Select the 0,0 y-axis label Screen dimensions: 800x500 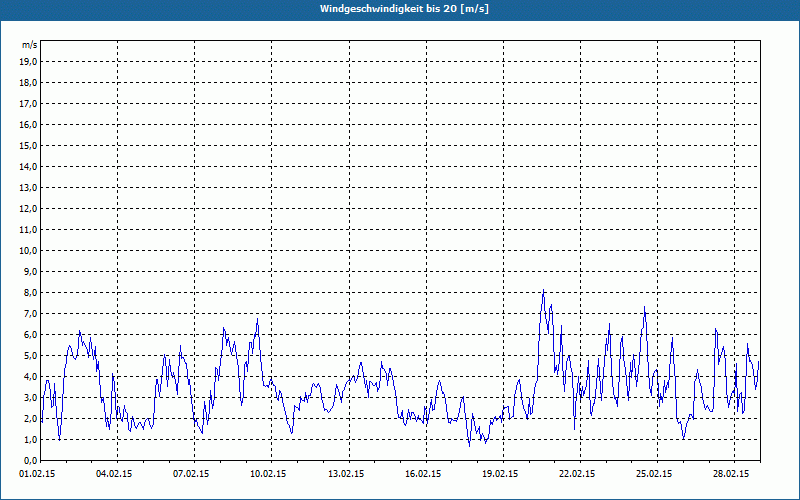[x=31, y=460]
